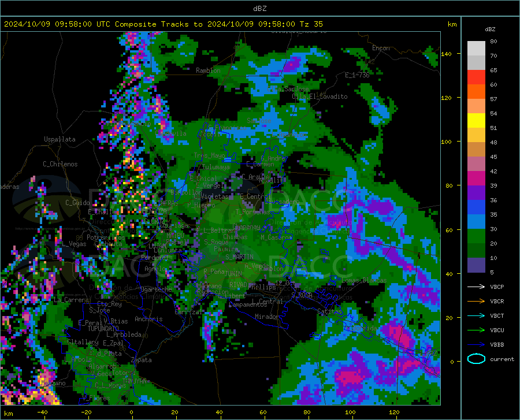Viewport: 520px width, 420px height.
Task: Pick the dusty pink swatch between 45 and 42 dBZ
Action: pyautogui.click(x=476, y=164)
